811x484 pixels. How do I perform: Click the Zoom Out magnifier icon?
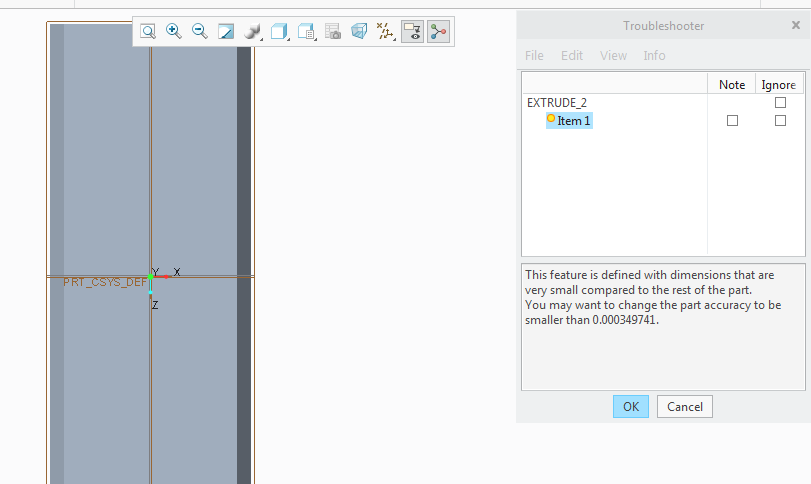tap(200, 32)
